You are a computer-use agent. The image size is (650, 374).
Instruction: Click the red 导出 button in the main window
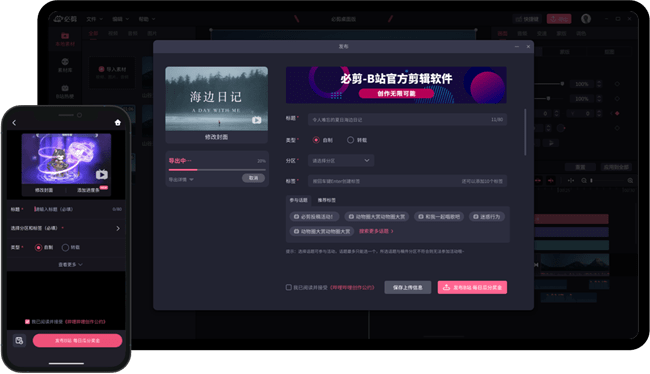click(559, 19)
